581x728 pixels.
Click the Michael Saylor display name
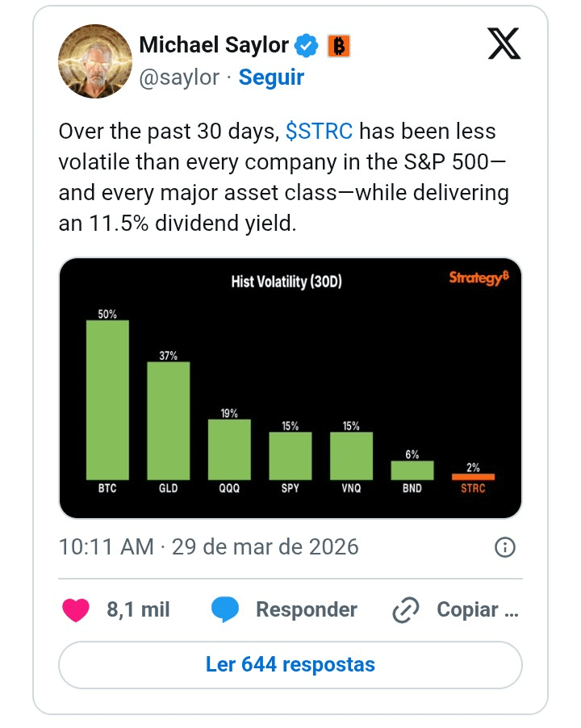214,45
